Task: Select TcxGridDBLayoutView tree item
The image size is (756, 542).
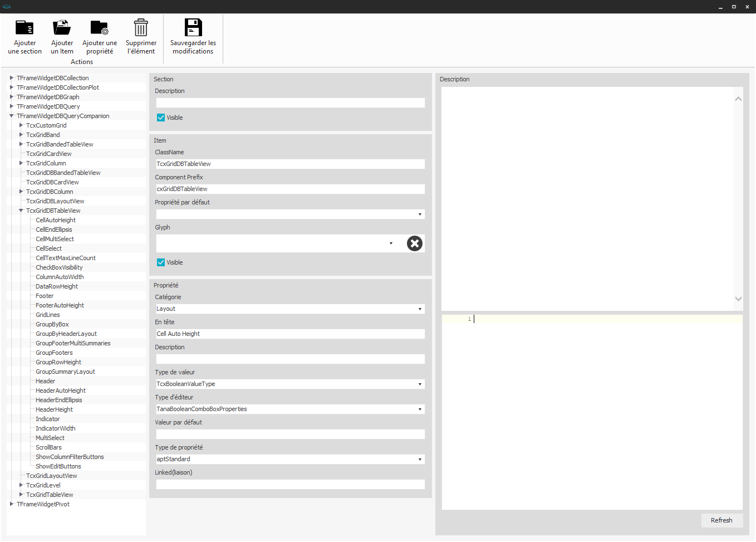Action: tap(55, 201)
